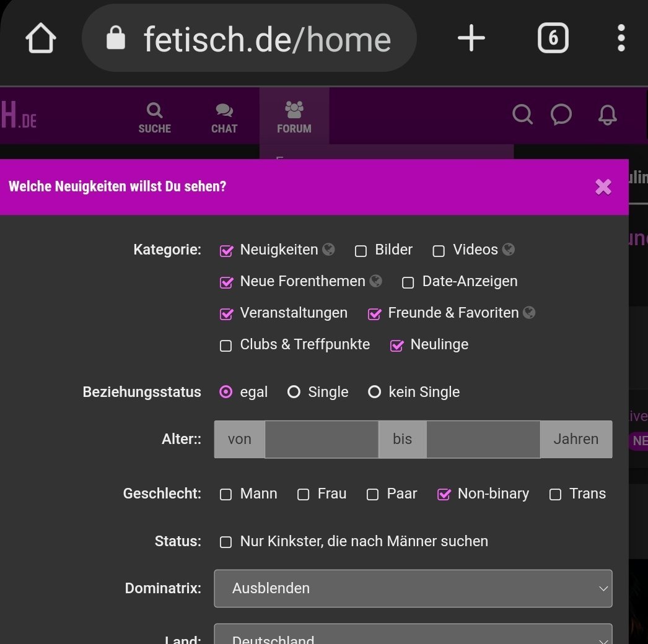Open the browser three-dot menu
648x644 pixels.
(621, 38)
